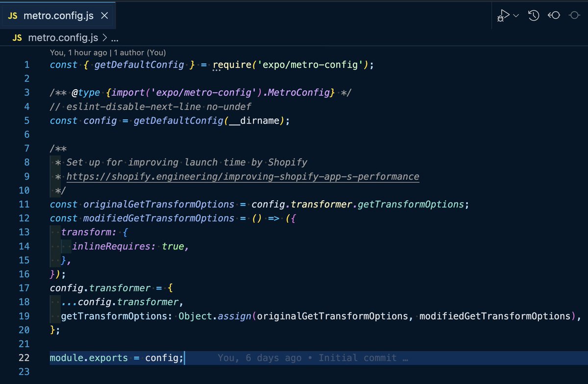
Task: Open the file Timeline history icon
Action: (x=534, y=15)
